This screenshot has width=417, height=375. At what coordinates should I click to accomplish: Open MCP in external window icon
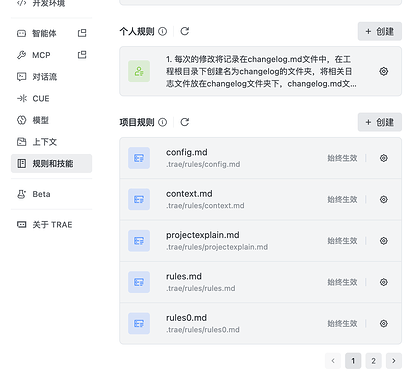pos(82,55)
